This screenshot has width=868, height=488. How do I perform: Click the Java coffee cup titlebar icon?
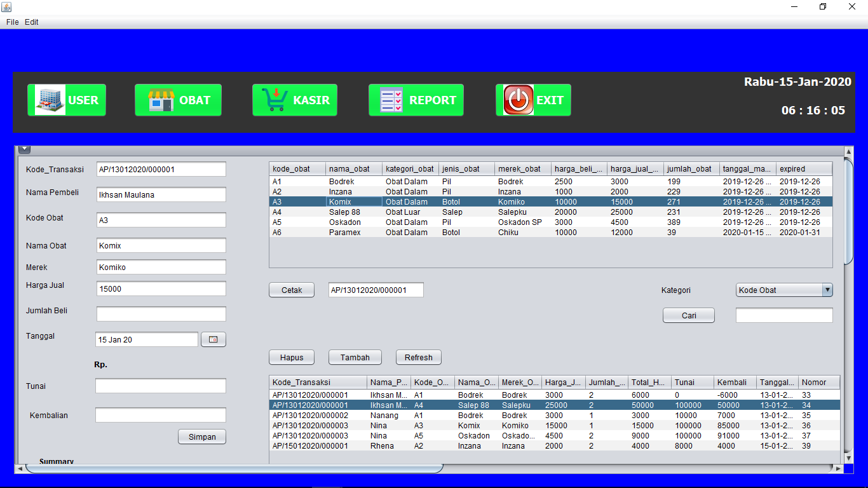pyautogui.click(x=7, y=6)
